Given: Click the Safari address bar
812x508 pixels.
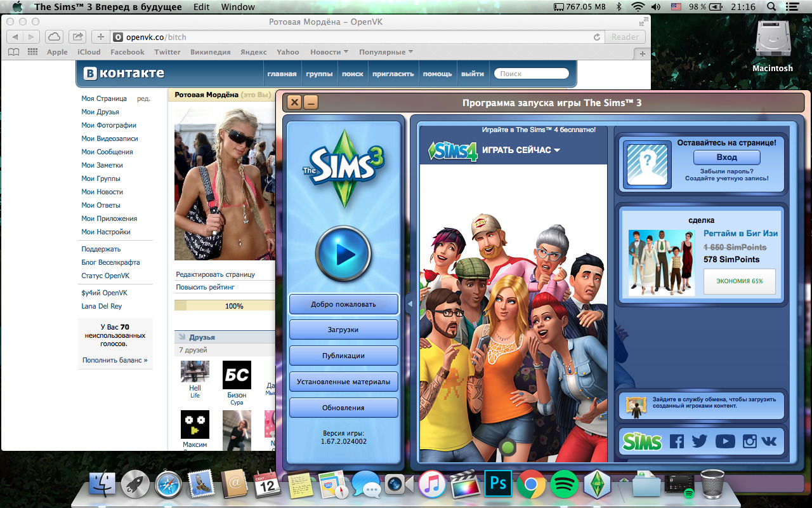Looking at the screenshot, I should [x=357, y=37].
